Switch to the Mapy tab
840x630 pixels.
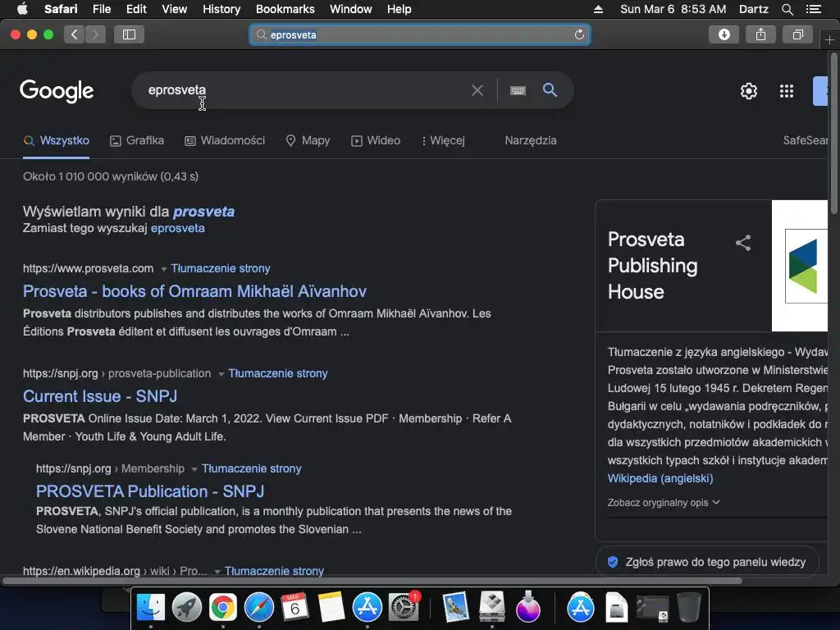pos(308,140)
